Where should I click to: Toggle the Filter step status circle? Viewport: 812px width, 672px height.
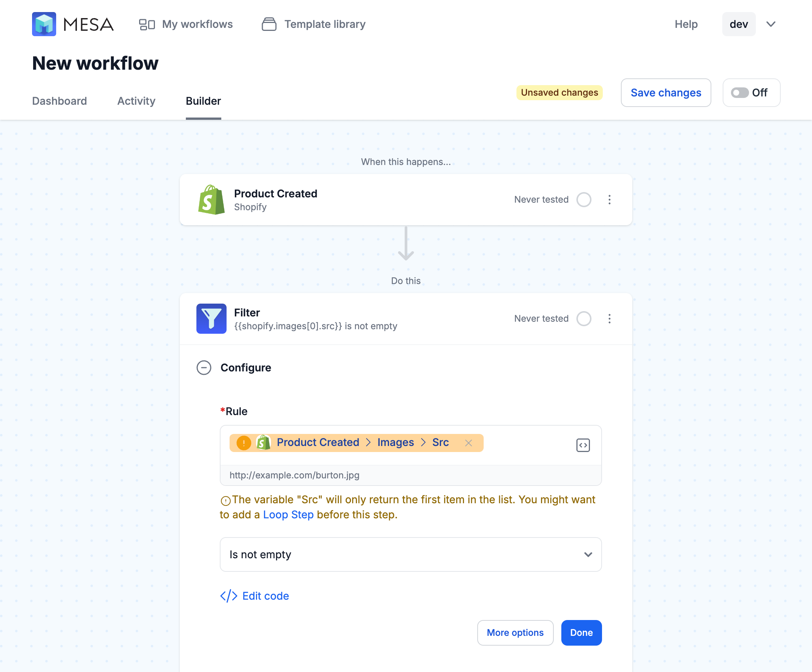(x=584, y=318)
